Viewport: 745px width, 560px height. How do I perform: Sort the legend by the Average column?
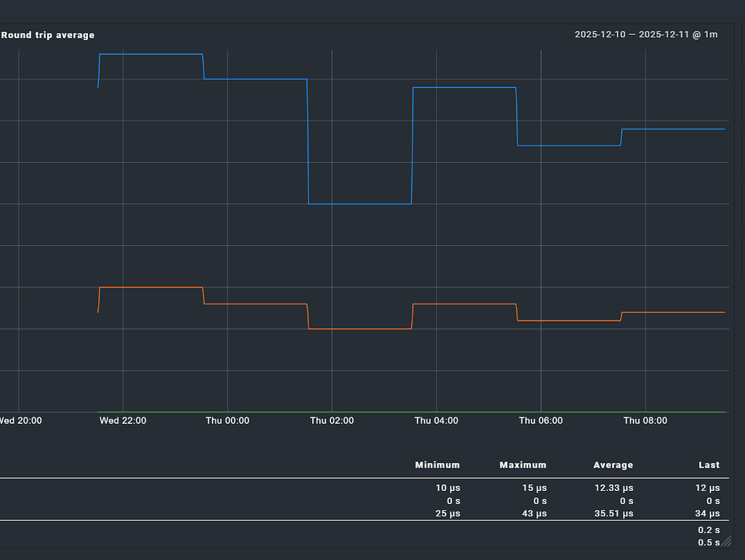pyautogui.click(x=613, y=465)
